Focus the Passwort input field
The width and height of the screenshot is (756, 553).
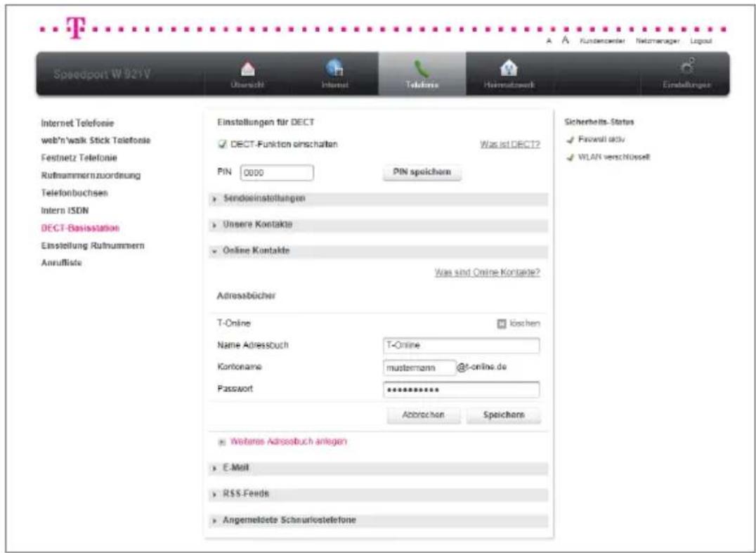pyautogui.click(x=462, y=390)
